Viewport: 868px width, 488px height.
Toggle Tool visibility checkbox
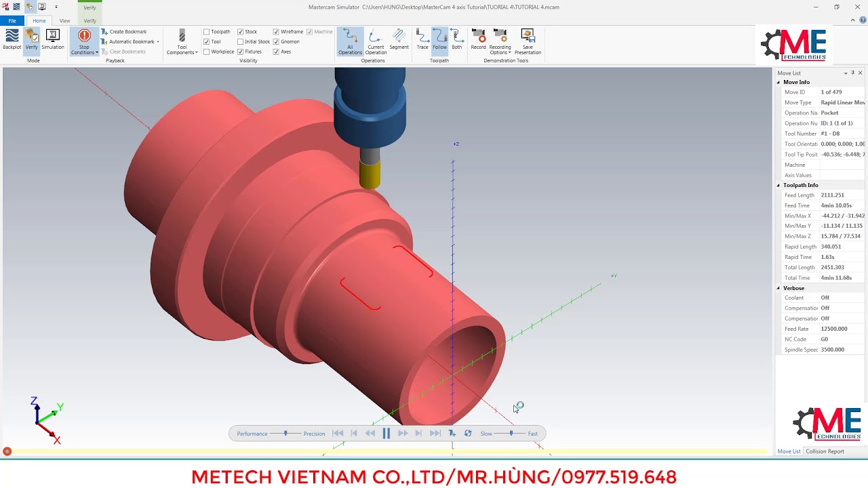(207, 42)
